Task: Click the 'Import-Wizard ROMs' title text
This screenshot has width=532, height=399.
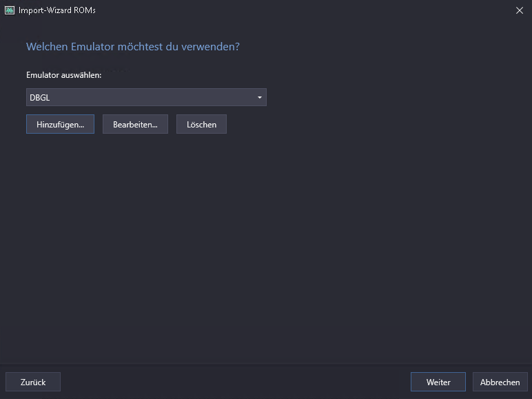Action: (x=57, y=10)
